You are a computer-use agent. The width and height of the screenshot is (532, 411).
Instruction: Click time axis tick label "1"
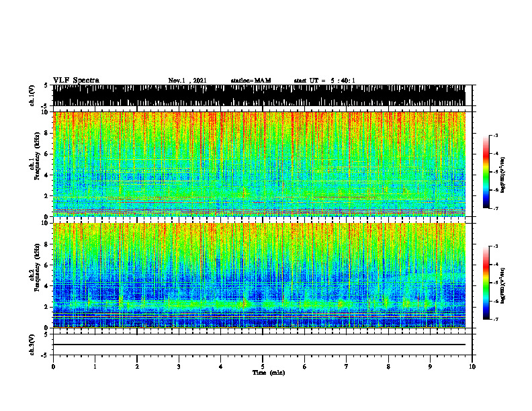[95, 367]
